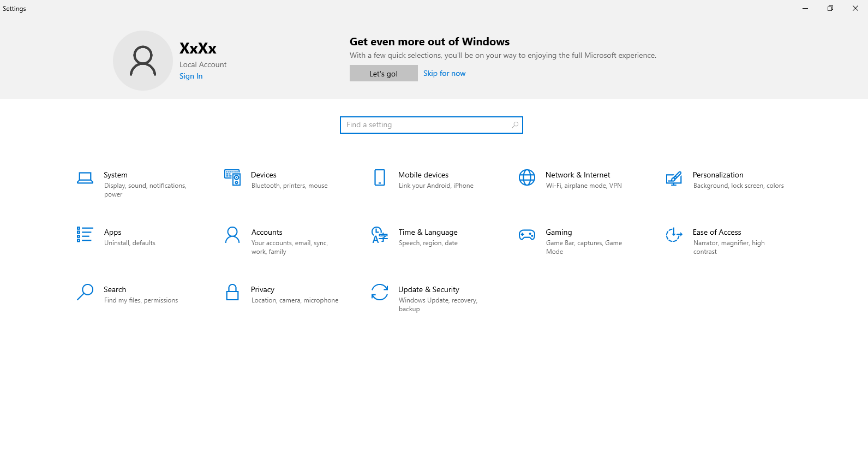Click the Skip for now link
This screenshot has width=868, height=469.
444,73
